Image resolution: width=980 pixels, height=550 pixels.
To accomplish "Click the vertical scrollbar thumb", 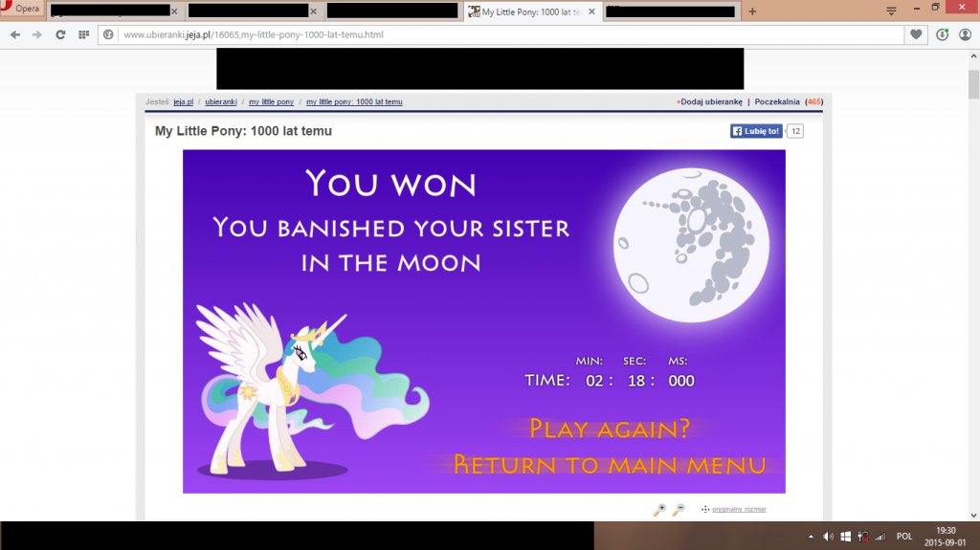I will coord(973,84).
